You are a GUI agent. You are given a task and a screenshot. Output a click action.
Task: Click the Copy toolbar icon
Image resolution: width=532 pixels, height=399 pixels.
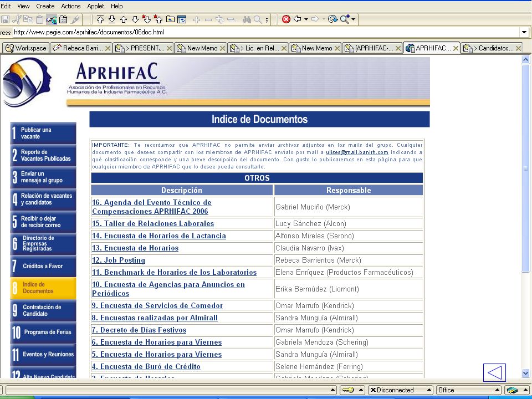click(x=28, y=20)
